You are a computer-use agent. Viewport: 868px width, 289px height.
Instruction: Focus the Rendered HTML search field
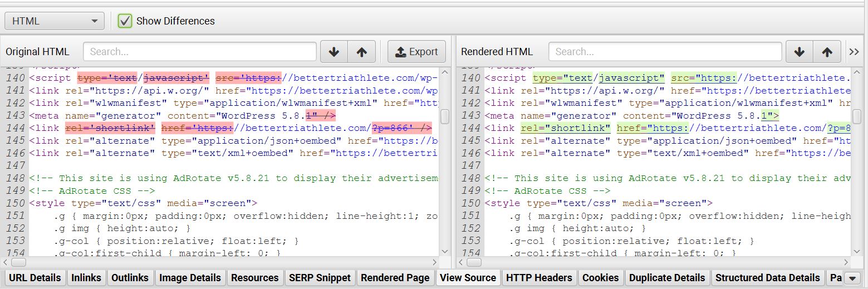tap(665, 52)
